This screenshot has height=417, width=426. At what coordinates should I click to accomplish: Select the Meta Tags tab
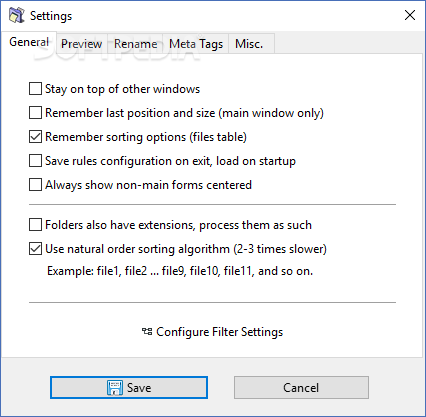click(196, 44)
